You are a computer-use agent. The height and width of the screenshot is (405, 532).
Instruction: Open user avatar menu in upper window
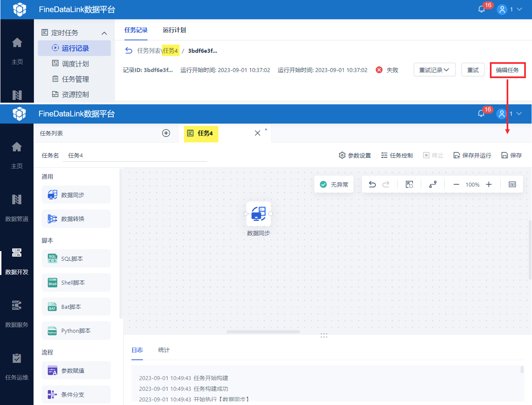tap(502, 9)
